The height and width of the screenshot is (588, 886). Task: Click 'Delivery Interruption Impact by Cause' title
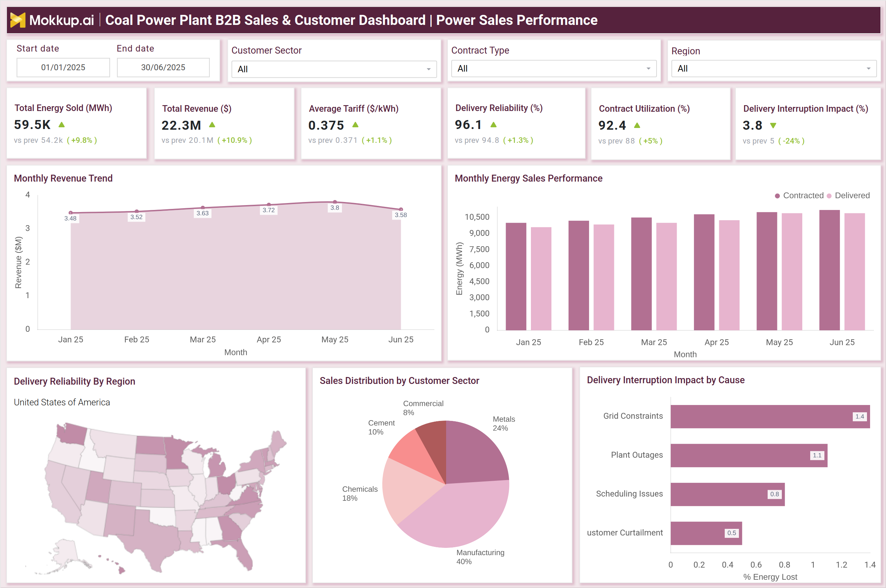pyautogui.click(x=665, y=380)
